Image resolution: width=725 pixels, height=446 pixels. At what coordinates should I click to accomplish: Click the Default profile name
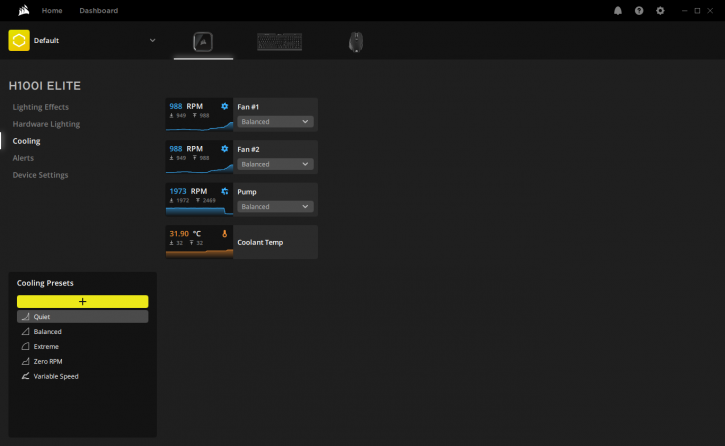pyautogui.click(x=46, y=40)
